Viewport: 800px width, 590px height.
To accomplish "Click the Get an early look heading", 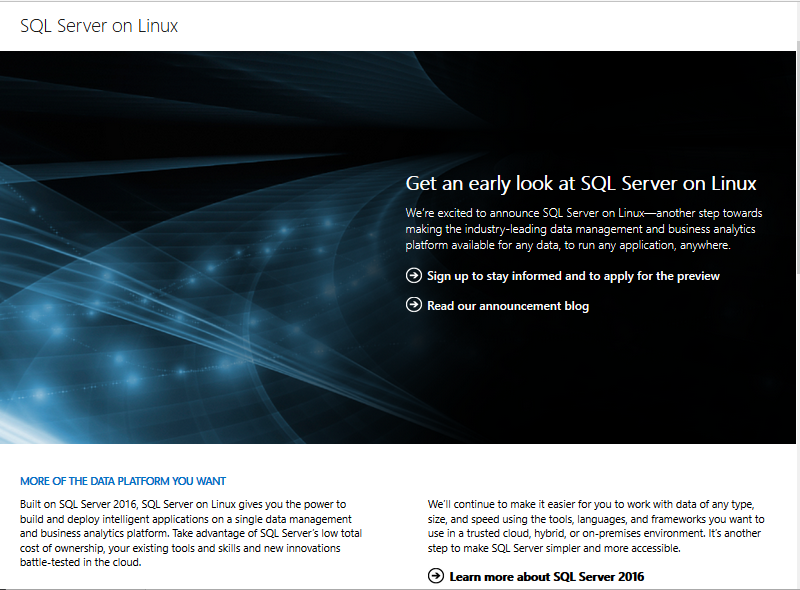I will [x=581, y=183].
